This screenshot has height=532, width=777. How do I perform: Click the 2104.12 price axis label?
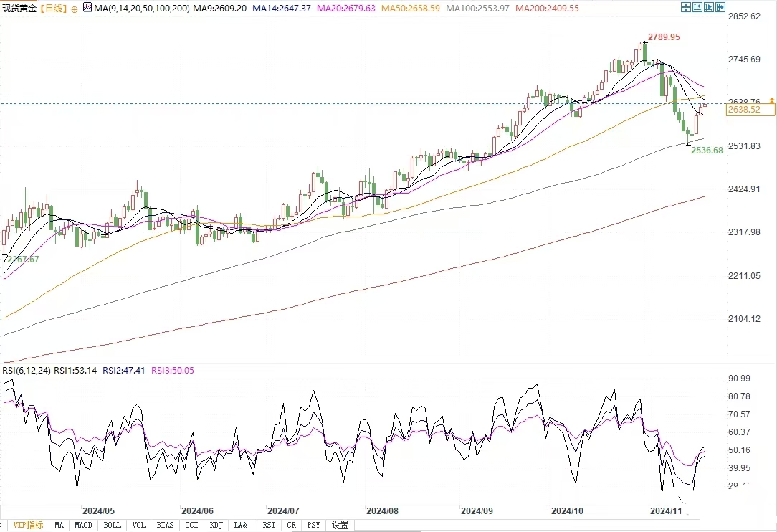click(744, 319)
